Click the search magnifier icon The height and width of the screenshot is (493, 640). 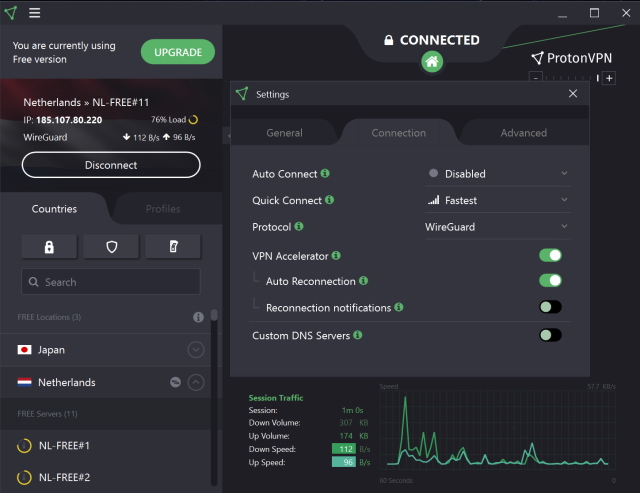click(33, 282)
